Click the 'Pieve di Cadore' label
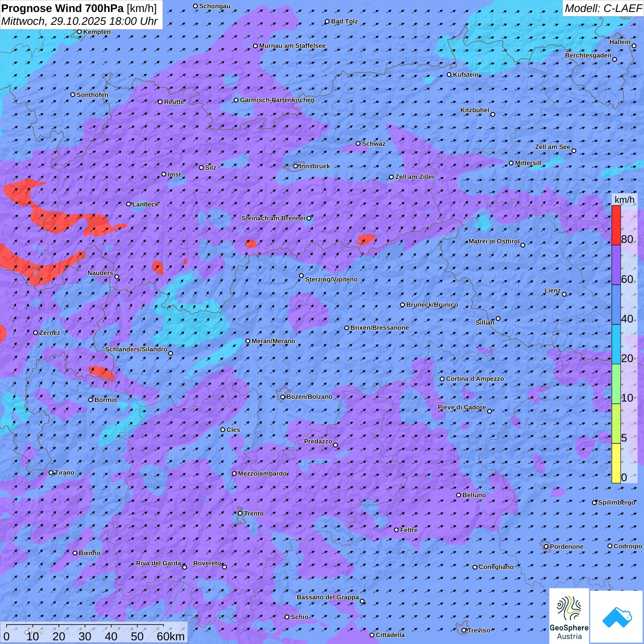Viewport: 644px width, 644px height. pos(462,407)
